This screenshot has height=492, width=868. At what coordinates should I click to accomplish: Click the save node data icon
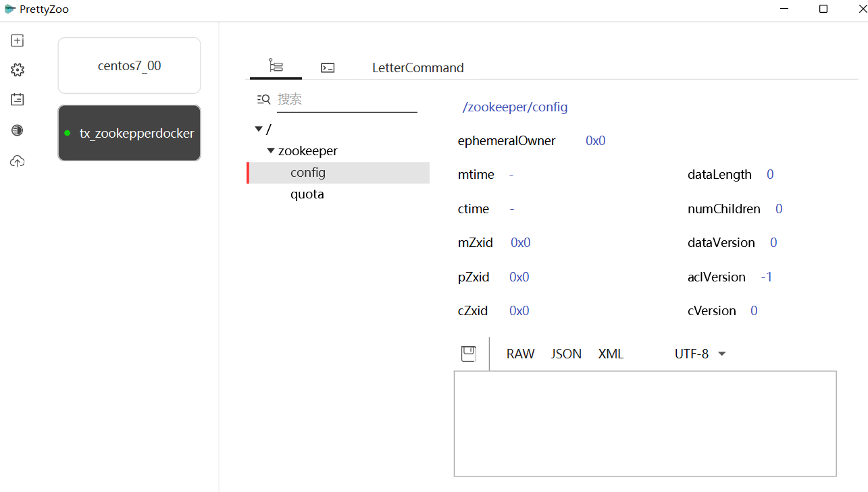click(469, 354)
